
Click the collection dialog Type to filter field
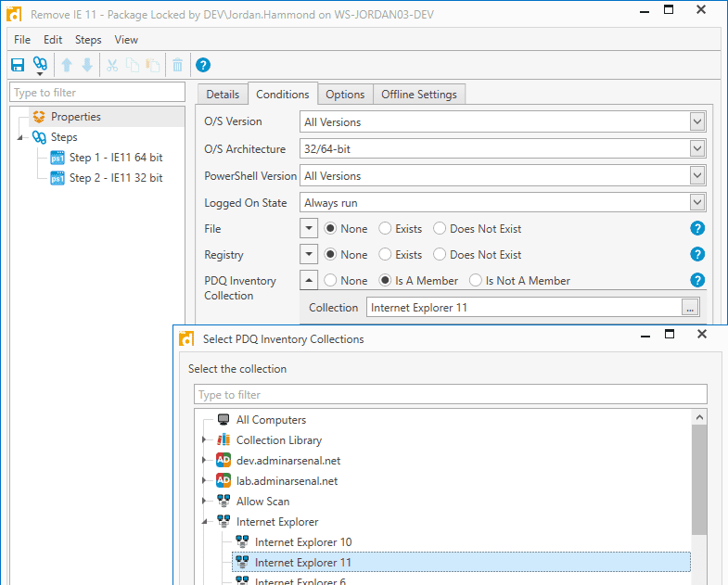[451, 395]
